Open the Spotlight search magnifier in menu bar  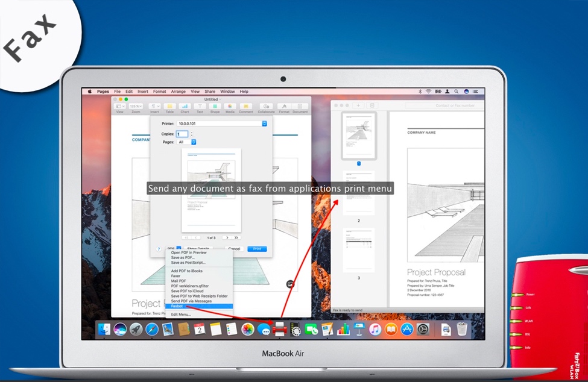point(457,92)
